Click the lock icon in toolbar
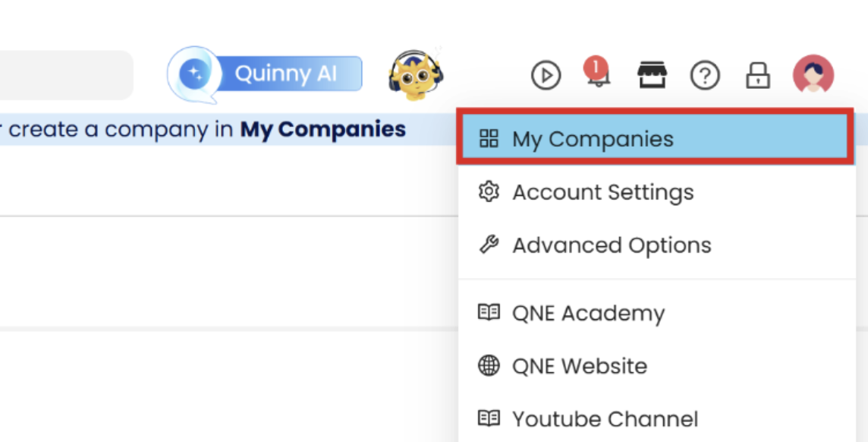 758,75
